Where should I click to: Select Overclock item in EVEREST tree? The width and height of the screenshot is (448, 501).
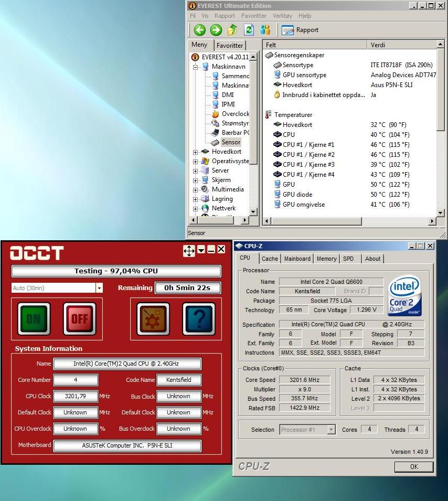tap(236, 114)
